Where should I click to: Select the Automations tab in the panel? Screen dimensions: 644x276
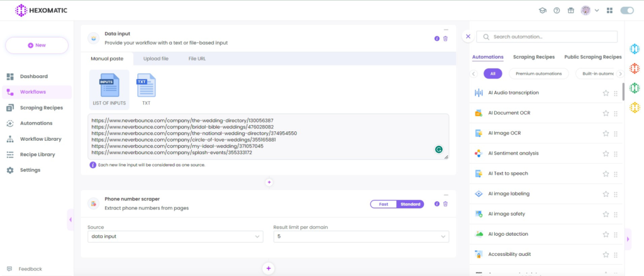point(487,57)
